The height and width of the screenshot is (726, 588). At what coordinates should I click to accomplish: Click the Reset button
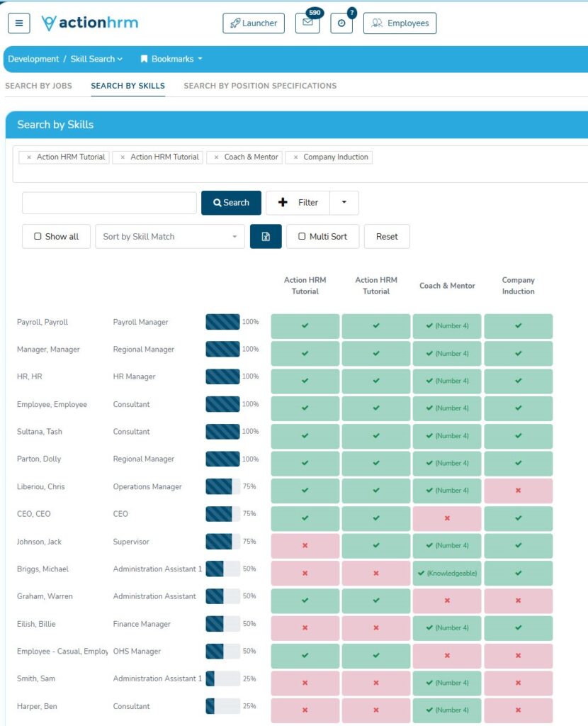pyautogui.click(x=387, y=237)
